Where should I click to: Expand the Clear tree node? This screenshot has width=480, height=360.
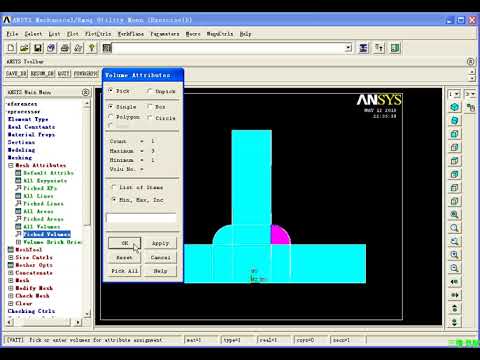pos(11,303)
